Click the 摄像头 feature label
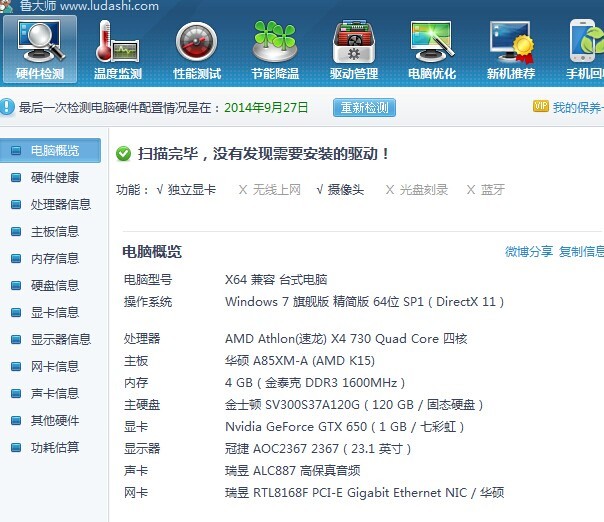This screenshot has height=522, width=604. [x=346, y=190]
